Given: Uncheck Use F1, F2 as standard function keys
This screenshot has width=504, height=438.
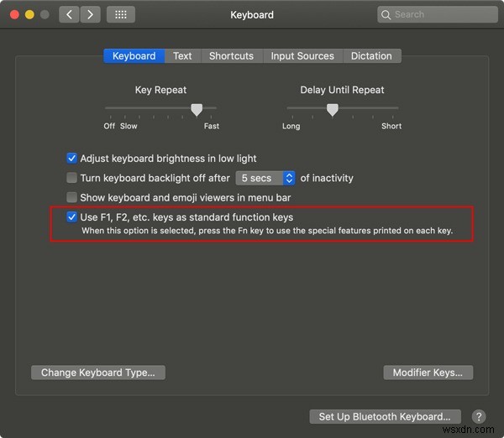Looking at the screenshot, I should pos(71,217).
